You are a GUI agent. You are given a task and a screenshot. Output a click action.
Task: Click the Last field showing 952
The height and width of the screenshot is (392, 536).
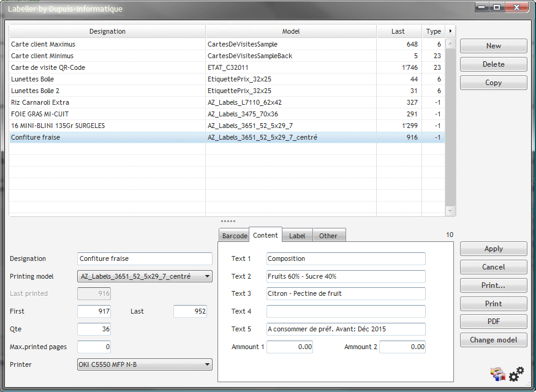190,311
